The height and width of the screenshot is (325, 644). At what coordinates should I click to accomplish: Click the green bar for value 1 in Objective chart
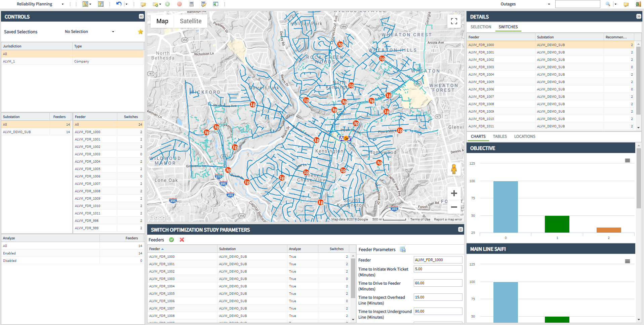click(x=557, y=224)
